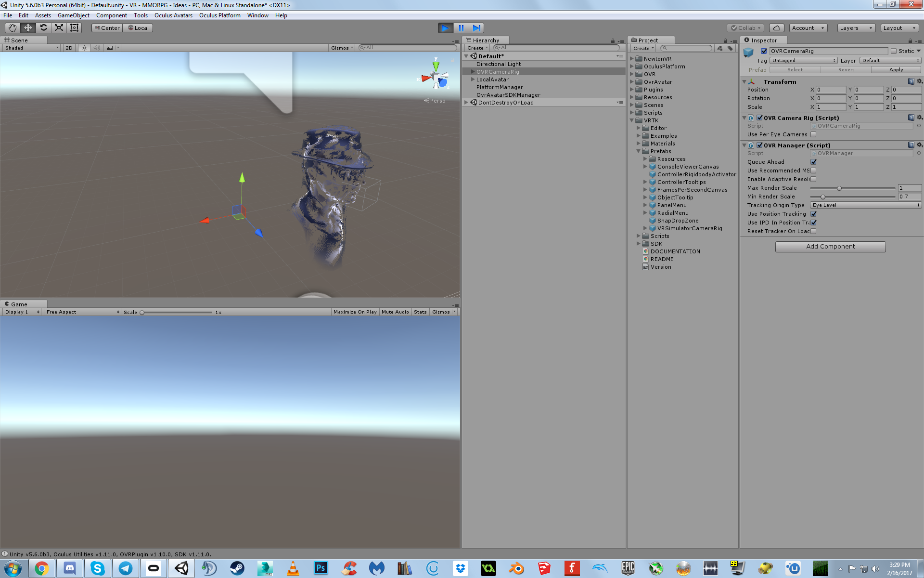Select the Rotate tool
This screenshot has height=578, width=924.
pyautogui.click(x=43, y=28)
